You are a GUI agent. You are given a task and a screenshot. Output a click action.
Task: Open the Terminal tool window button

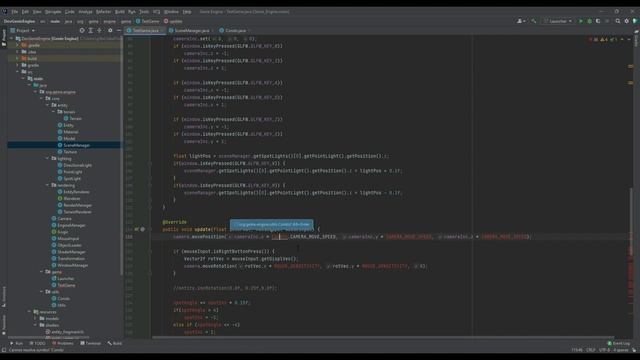pos(91,343)
